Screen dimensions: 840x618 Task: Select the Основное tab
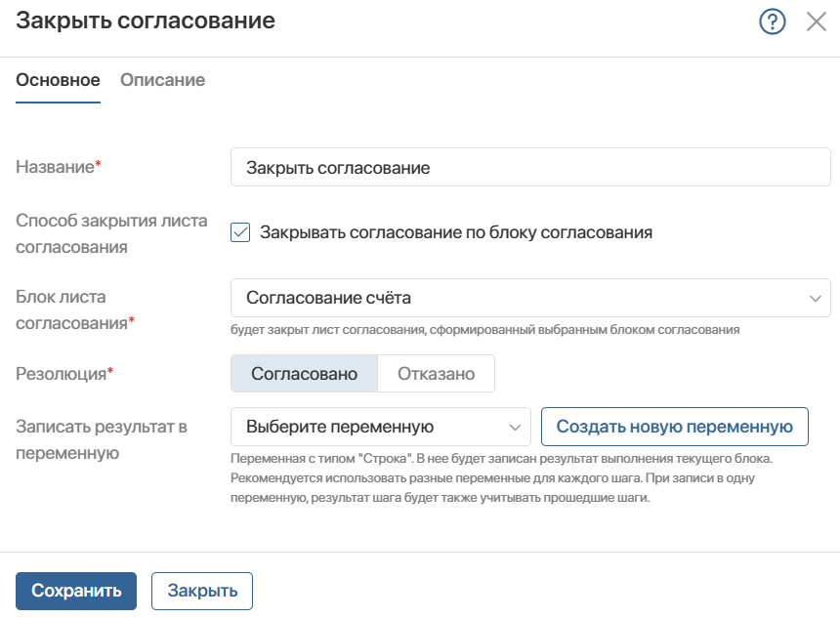tap(58, 80)
